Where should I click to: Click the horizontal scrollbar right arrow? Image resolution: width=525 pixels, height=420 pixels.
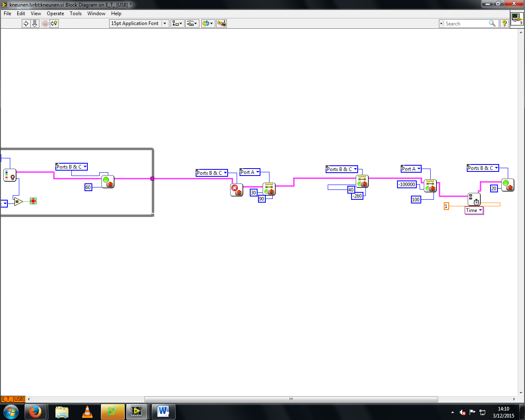514,399
